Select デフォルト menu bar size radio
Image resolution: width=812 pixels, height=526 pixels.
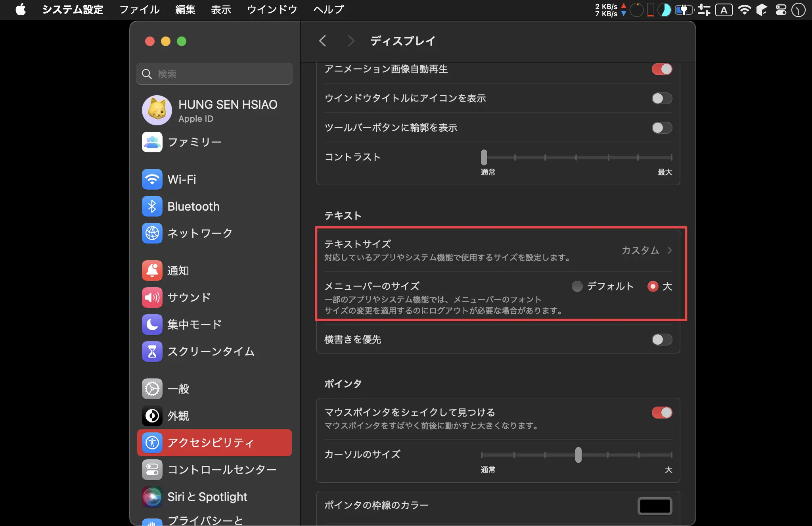(577, 286)
